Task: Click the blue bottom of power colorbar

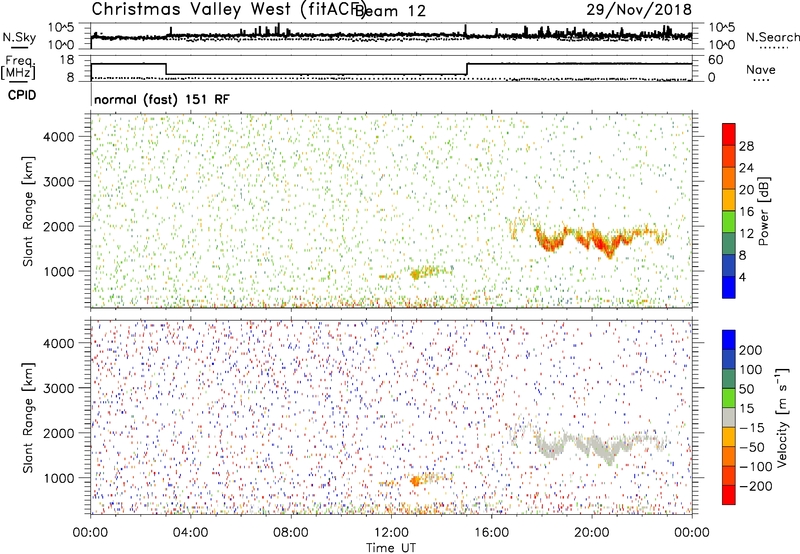Action: [729, 287]
